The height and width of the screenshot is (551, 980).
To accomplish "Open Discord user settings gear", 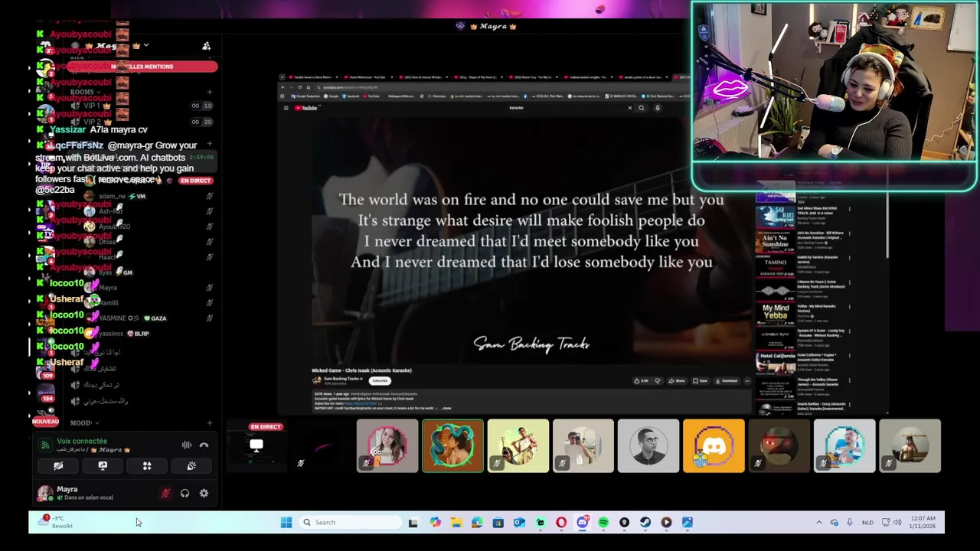I will [x=204, y=494].
